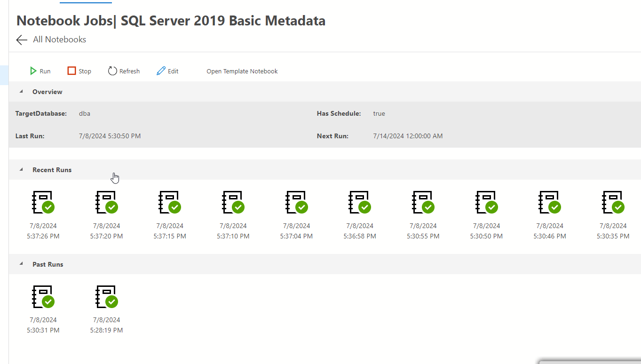Click Open Template Notebook button
This screenshot has height=364, width=641.
click(x=242, y=71)
